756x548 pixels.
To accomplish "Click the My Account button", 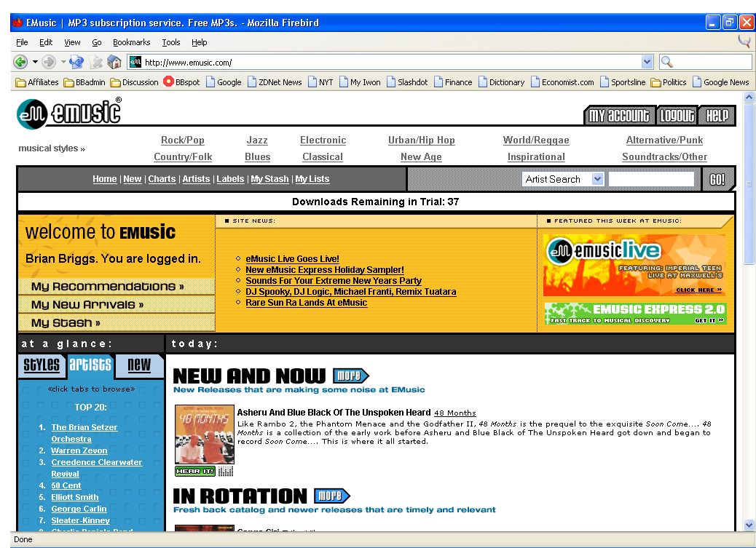I will (x=619, y=116).
